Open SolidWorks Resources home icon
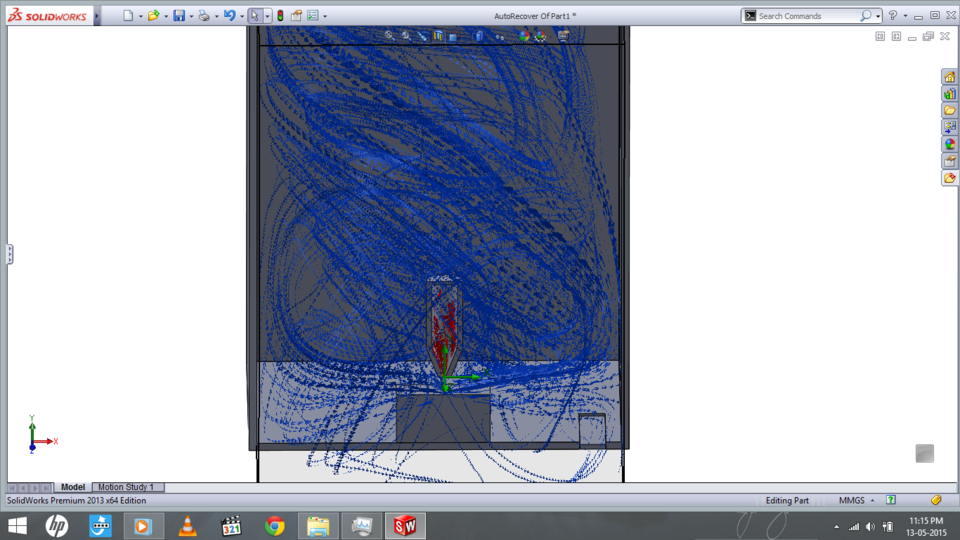The height and width of the screenshot is (540, 960). coord(949,77)
